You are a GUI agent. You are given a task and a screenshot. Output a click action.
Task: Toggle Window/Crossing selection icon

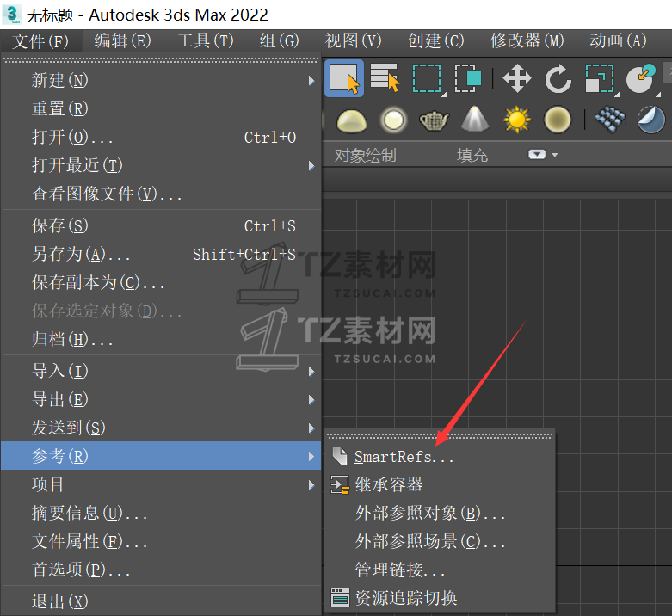[x=468, y=78]
